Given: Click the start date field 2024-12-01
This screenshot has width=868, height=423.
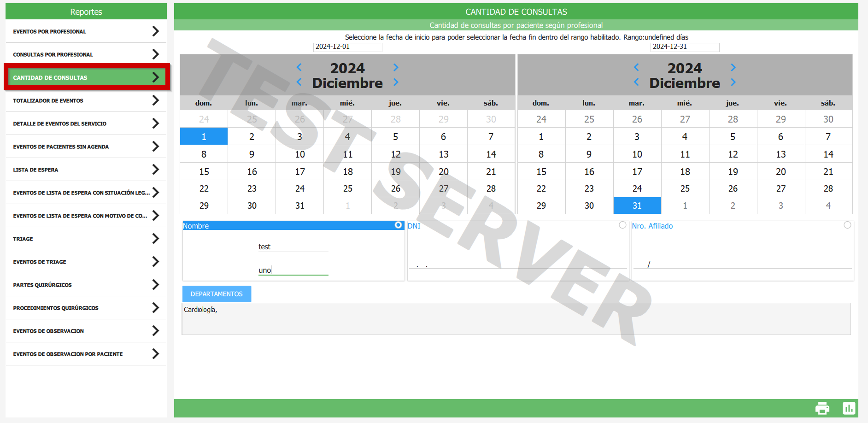Looking at the screenshot, I should pos(347,47).
